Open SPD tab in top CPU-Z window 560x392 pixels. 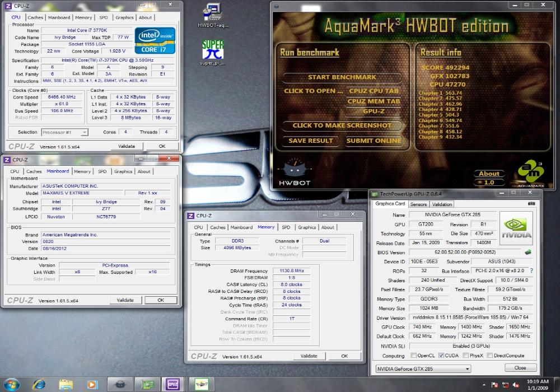pos(104,17)
